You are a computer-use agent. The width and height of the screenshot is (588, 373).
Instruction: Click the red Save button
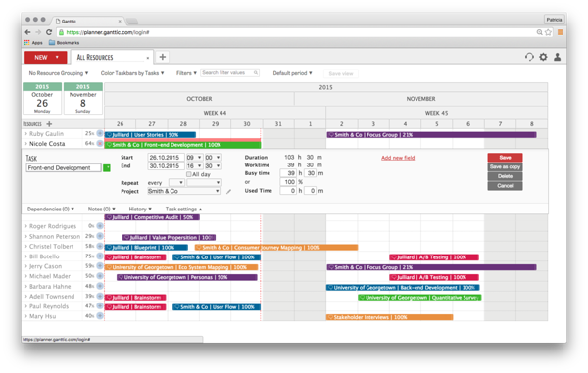point(505,158)
